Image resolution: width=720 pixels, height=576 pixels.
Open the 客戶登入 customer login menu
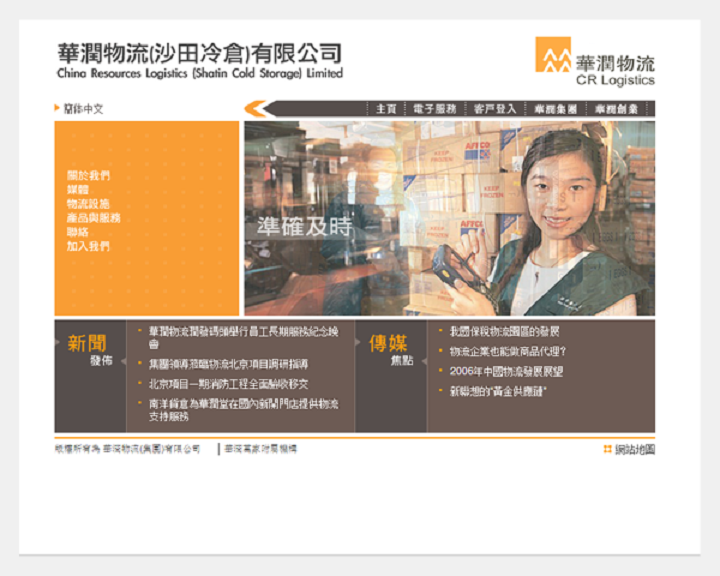[495, 109]
